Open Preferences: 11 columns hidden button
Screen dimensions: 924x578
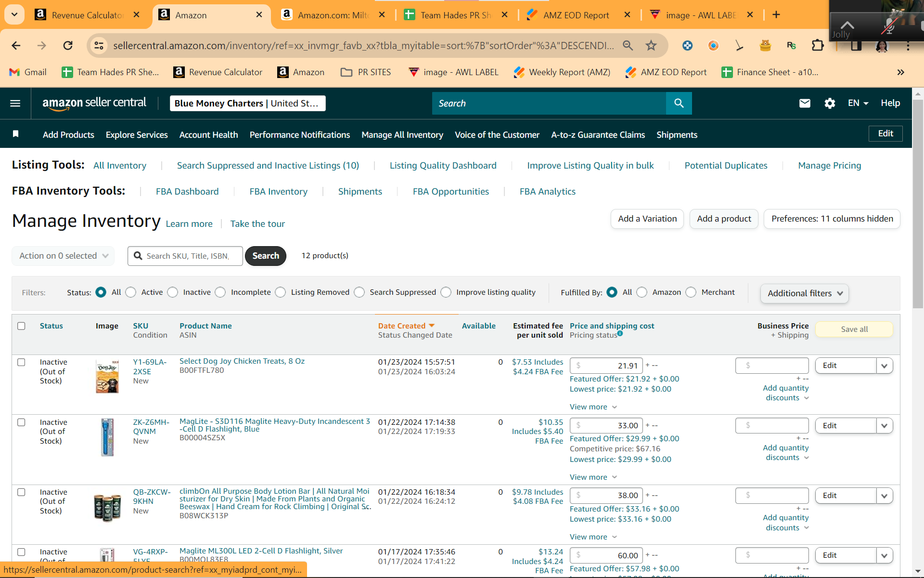click(x=832, y=219)
